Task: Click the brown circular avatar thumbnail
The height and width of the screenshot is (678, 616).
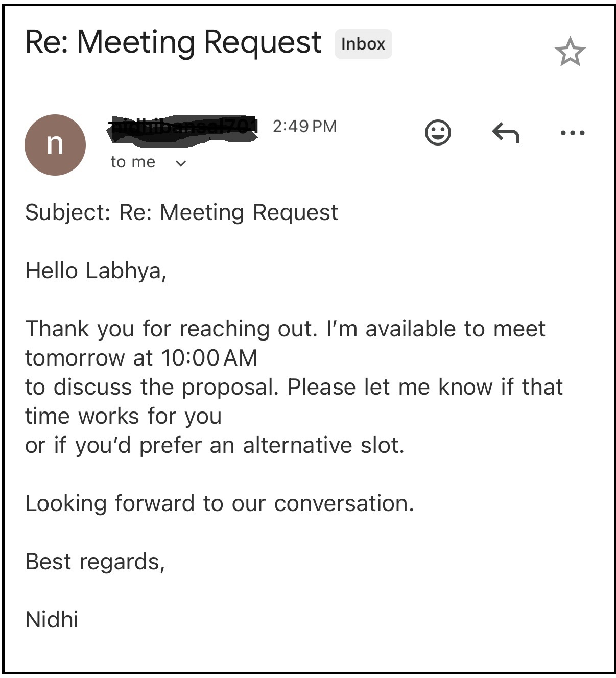Action: (x=55, y=144)
